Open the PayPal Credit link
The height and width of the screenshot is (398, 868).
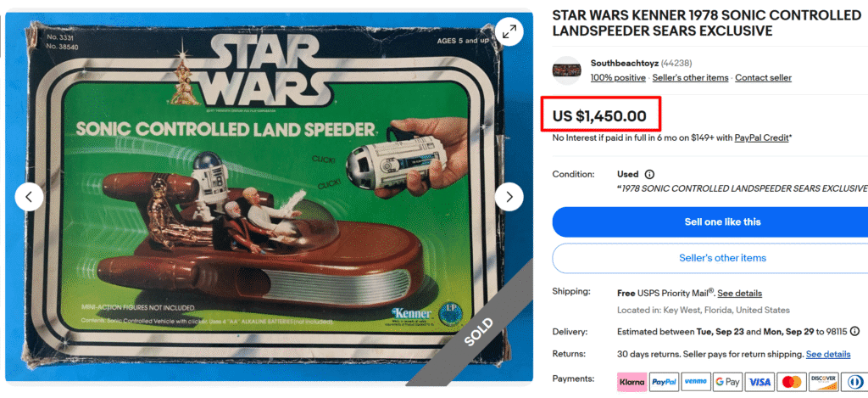(762, 138)
